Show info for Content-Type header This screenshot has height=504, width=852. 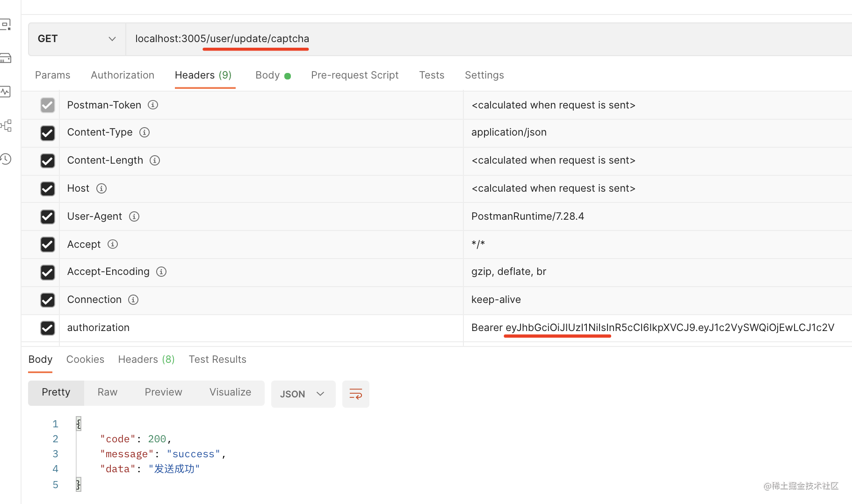click(144, 132)
